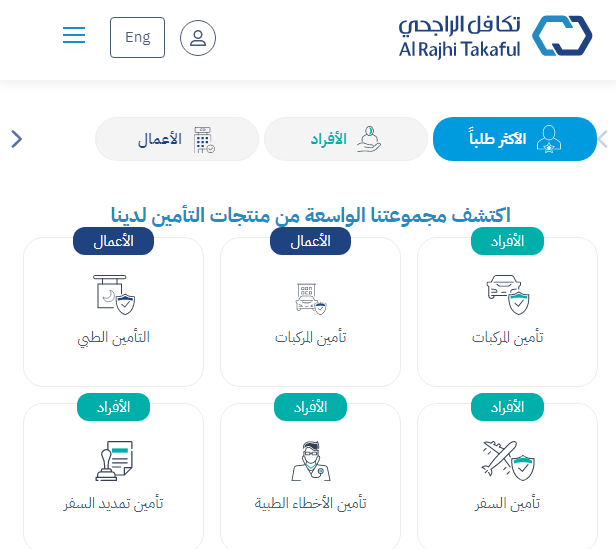Click تأمين الأخطاء الطبية label
Screen dimensions: 616x549
tap(310, 503)
